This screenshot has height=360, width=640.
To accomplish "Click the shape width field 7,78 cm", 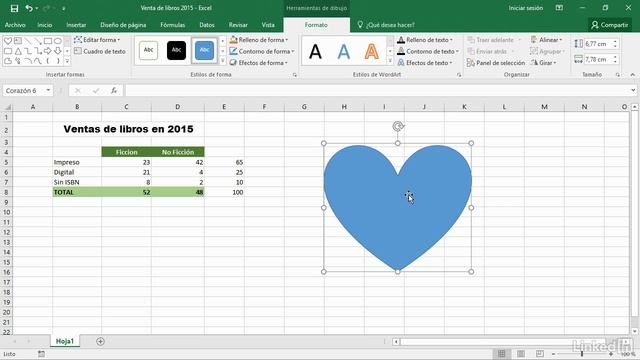I will 597,60.
